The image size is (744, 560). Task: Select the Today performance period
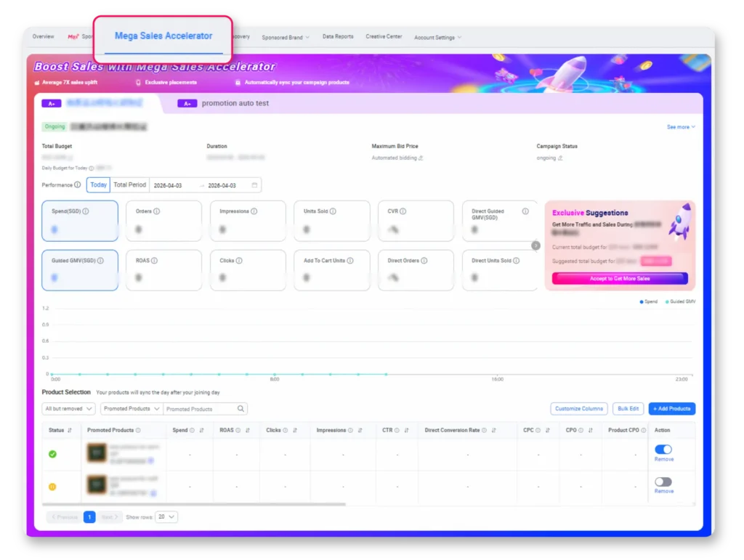pyautogui.click(x=98, y=185)
